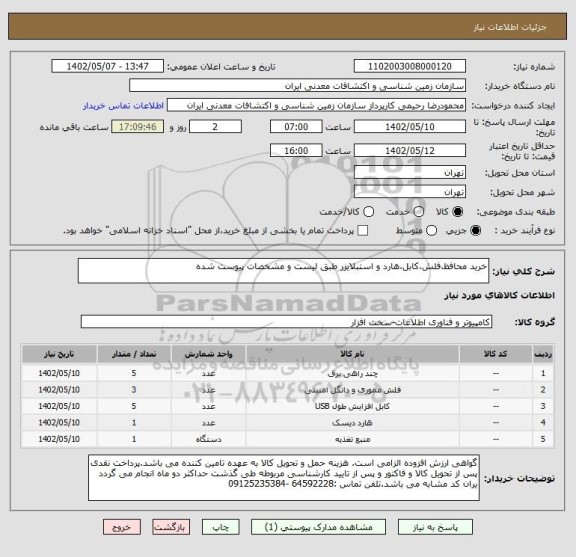
Task: Click the remaining time 17:09:46 field
Action: tap(138, 127)
